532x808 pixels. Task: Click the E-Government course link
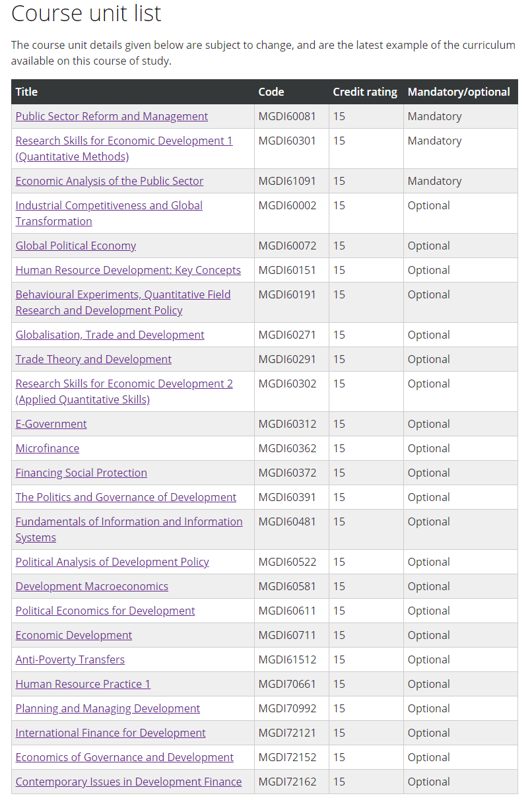coord(51,424)
